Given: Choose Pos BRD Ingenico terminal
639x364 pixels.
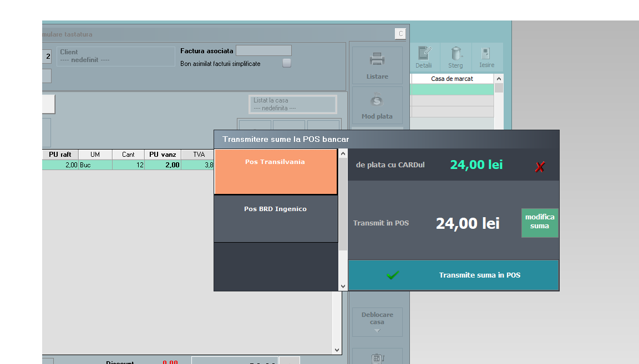Looking at the screenshot, I should coord(276,219).
